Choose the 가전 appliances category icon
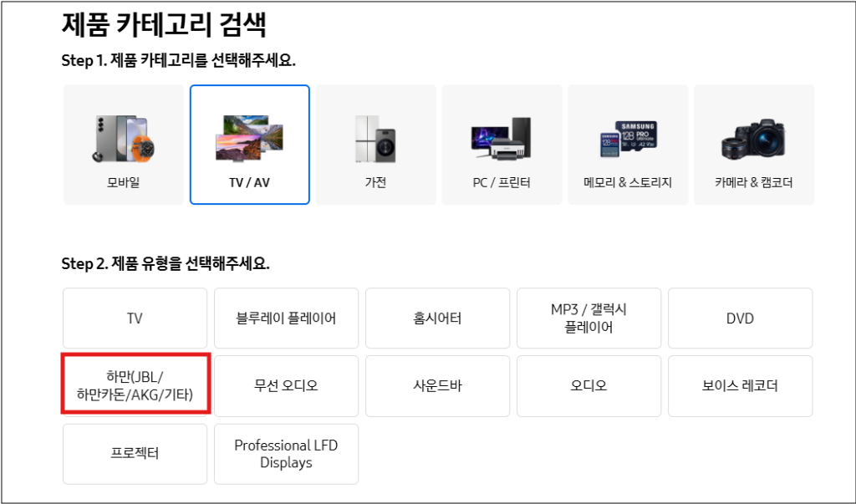This screenshot has height=504, width=856. pos(375,144)
